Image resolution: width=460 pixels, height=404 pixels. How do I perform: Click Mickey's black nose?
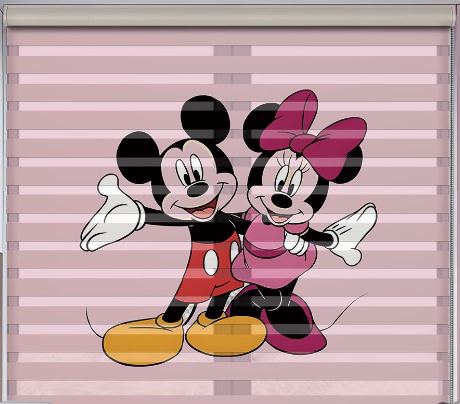(197, 189)
